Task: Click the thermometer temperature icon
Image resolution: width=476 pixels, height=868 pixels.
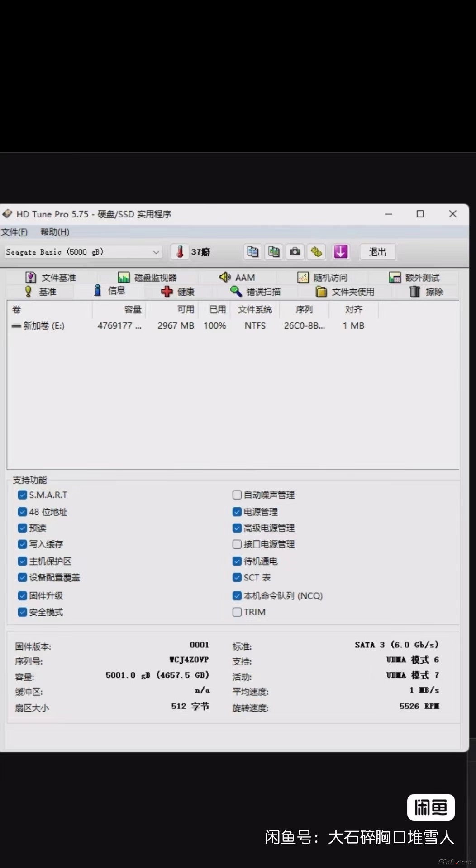Action: point(180,252)
